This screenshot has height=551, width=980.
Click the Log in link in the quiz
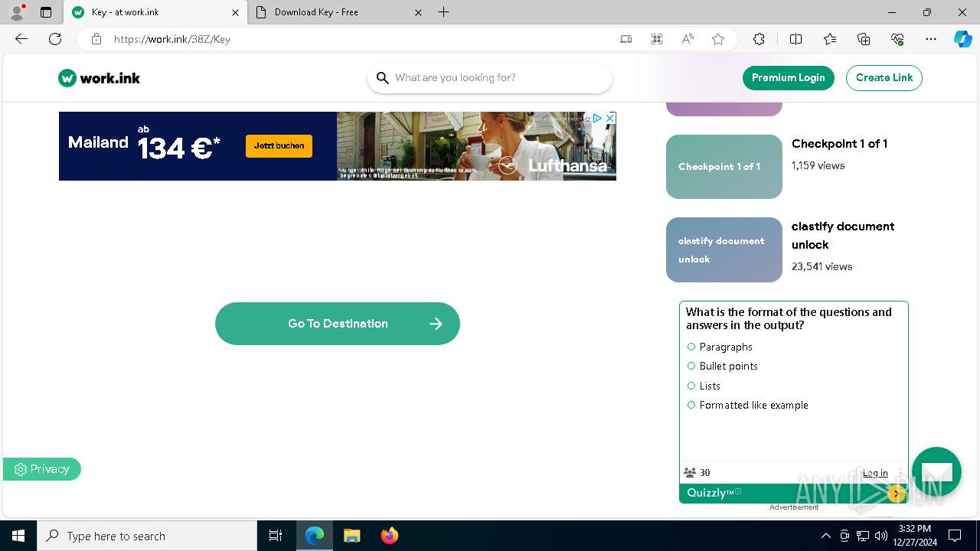click(x=875, y=473)
